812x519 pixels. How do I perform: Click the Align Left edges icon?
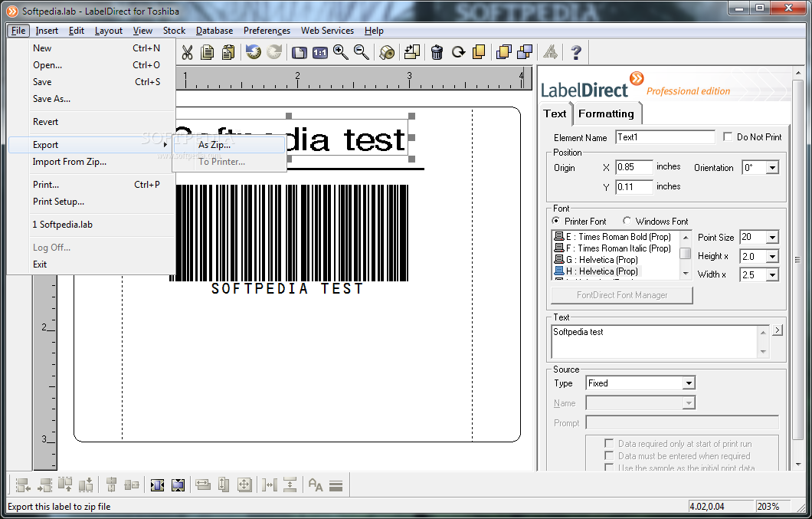[23, 485]
